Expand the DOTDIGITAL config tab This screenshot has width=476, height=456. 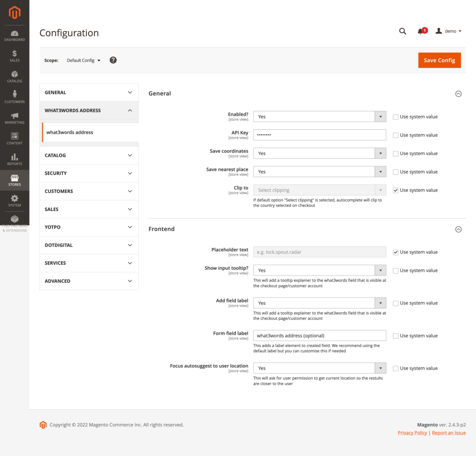89,245
